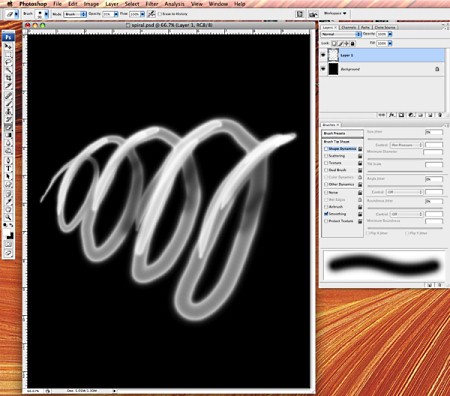
Task: Select the Path Selection tool
Action: click(8, 177)
